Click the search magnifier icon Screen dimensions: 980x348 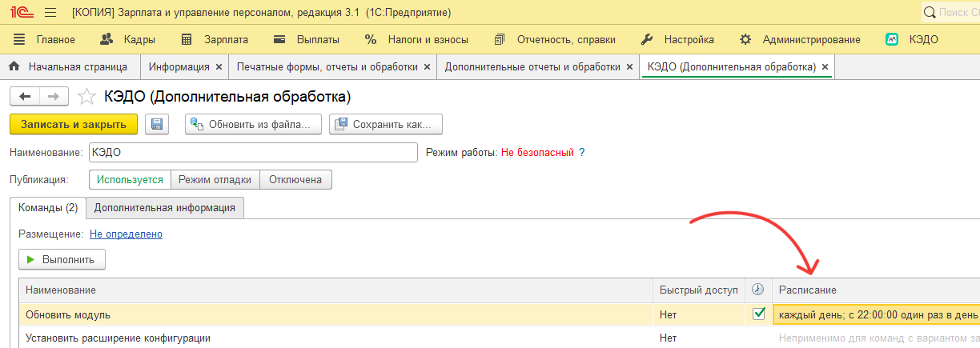coord(930,13)
